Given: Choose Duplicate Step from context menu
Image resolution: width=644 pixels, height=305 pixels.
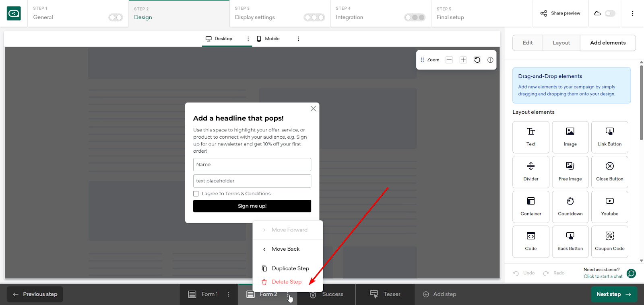Looking at the screenshot, I should tap(290, 268).
